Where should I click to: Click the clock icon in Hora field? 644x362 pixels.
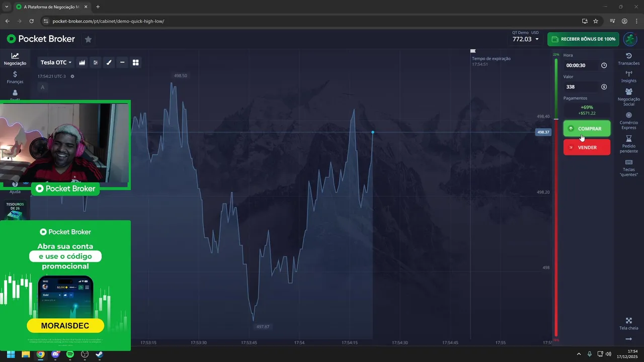point(604,65)
